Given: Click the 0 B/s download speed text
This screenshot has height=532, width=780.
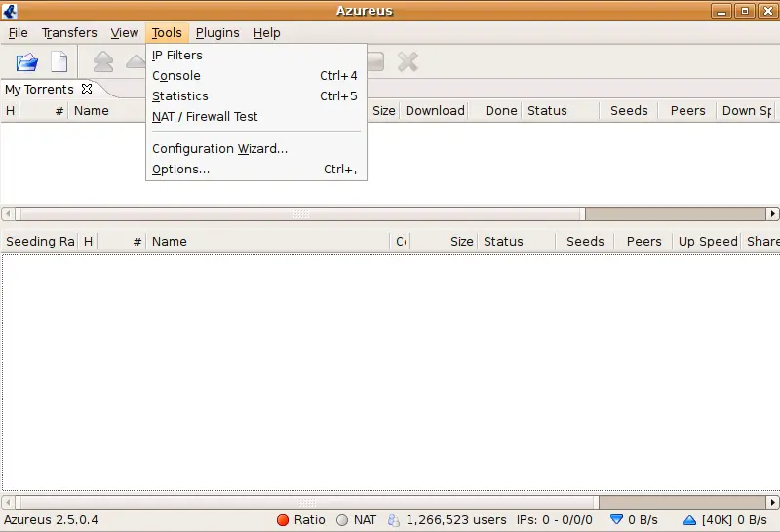Looking at the screenshot, I should 643,520.
